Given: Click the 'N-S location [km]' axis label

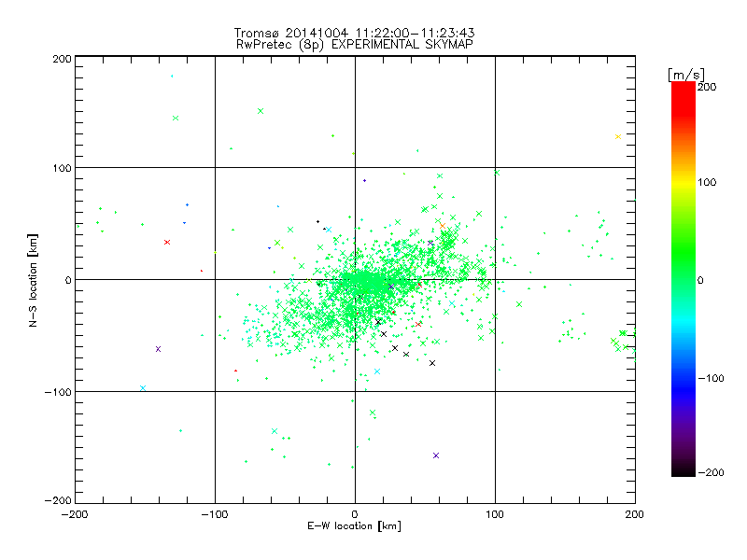Looking at the screenshot, I should tap(33, 280).
